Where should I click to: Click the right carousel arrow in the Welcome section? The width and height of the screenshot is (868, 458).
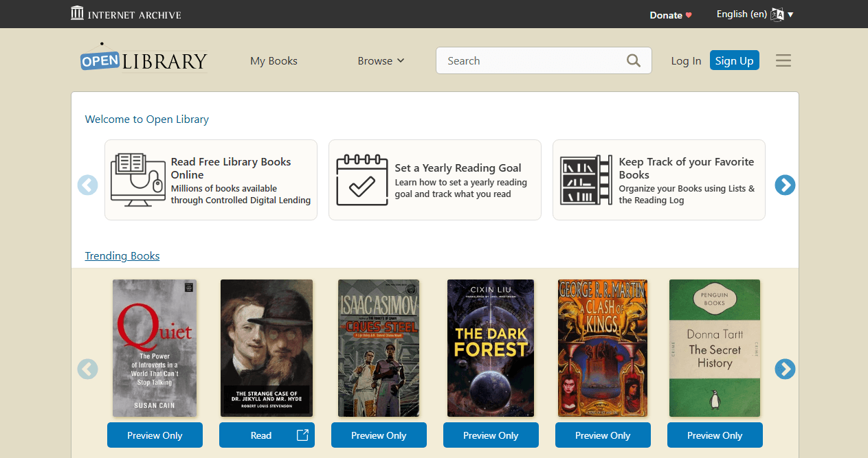tap(785, 185)
